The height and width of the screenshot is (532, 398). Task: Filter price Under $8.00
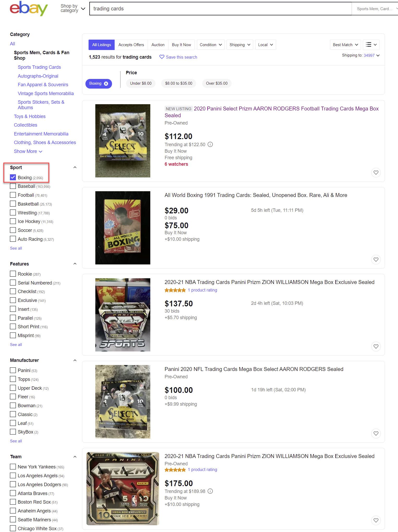pyautogui.click(x=141, y=83)
